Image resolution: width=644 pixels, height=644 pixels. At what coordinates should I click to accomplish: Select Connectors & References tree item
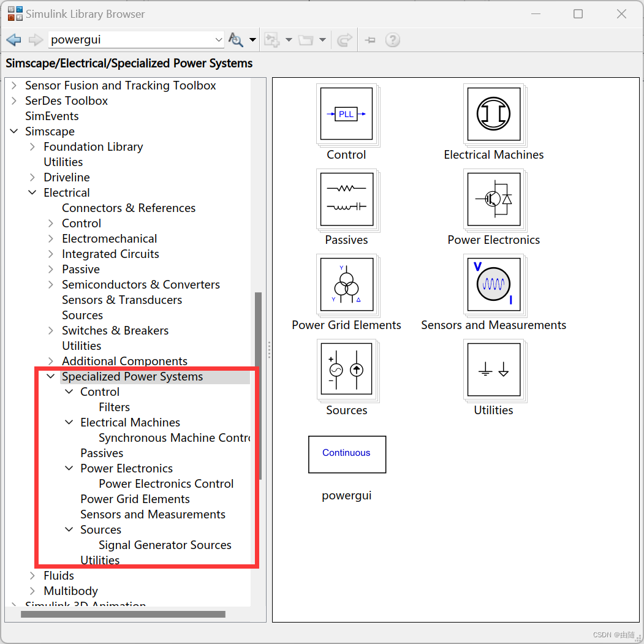coord(129,208)
